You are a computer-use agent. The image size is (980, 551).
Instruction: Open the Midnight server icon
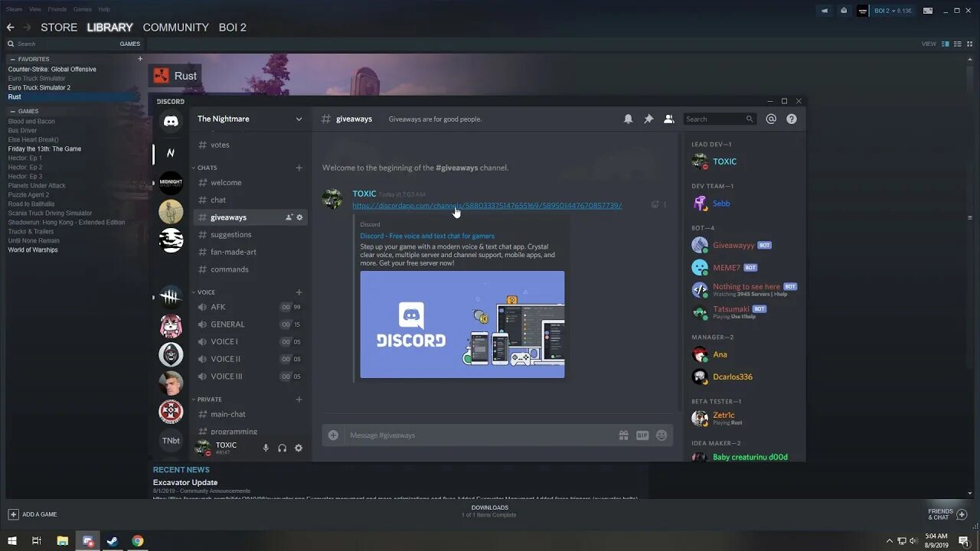pos(171,182)
